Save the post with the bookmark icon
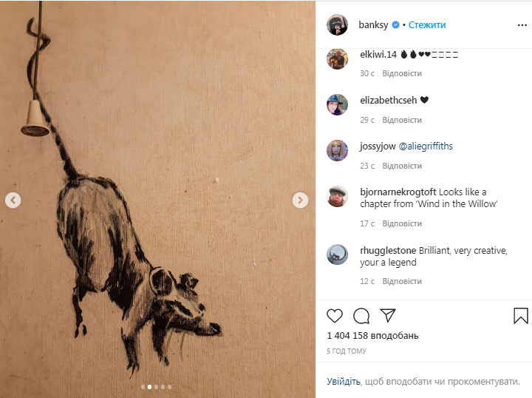The width and height of the screenshot is (532, 398). (521, 316)
